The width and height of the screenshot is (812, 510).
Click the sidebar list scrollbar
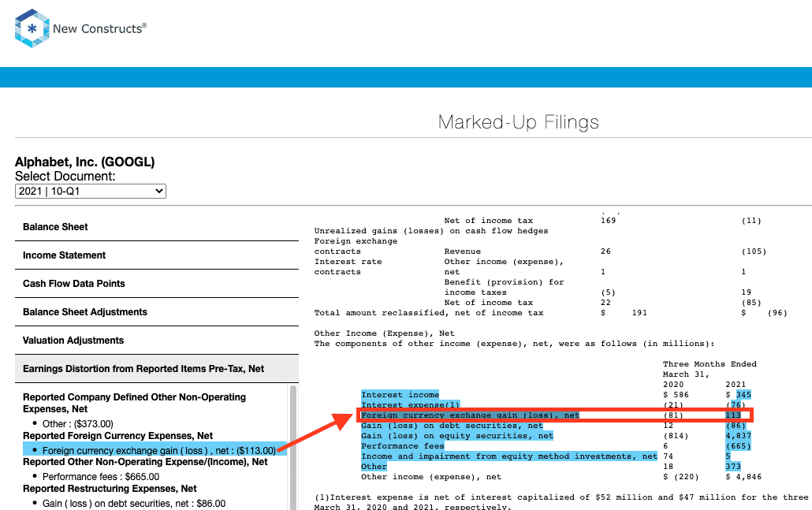(x=293, y=448)
